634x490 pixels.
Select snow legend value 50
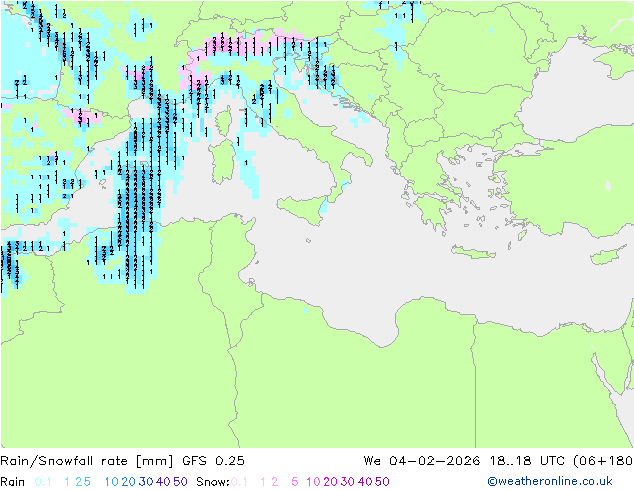coord(382,482)
